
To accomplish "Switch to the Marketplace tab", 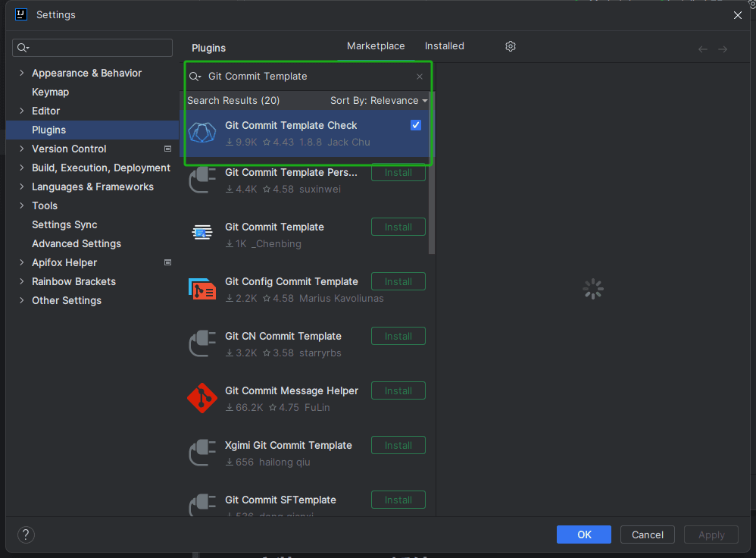I will point(376,46).
